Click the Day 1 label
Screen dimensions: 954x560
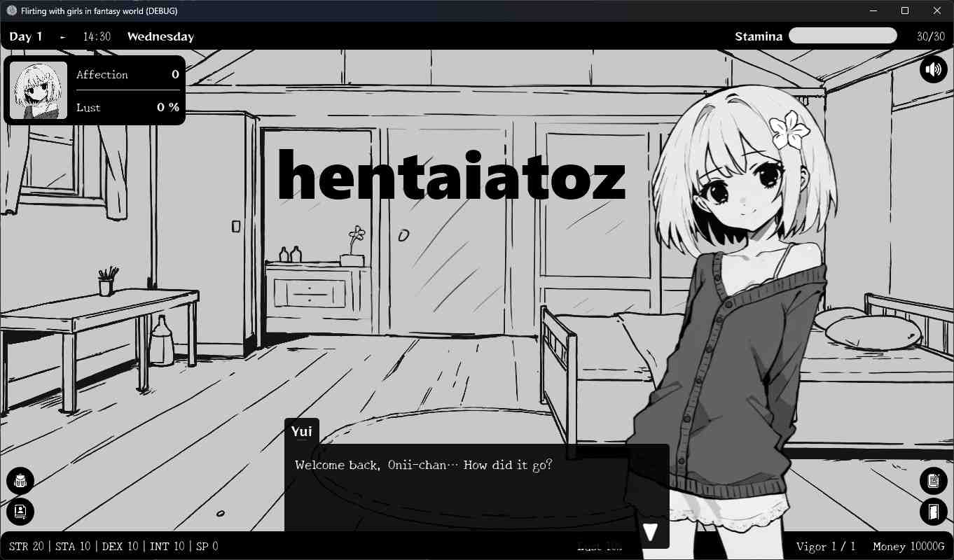click(26, 36)
